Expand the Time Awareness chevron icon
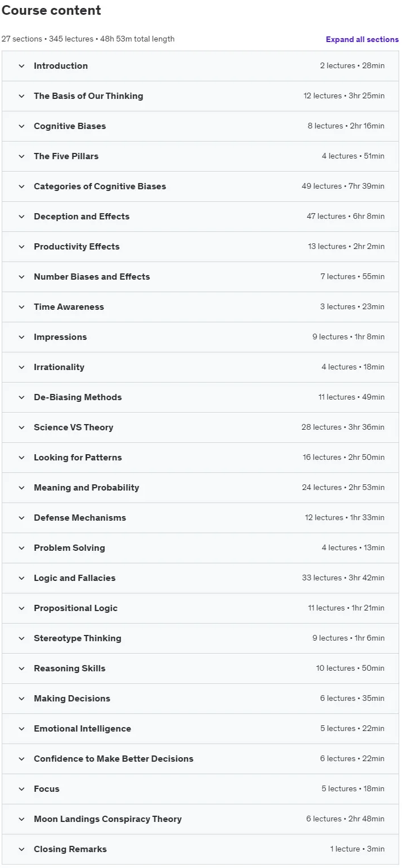Screen dimensions: 402x868 (x=22, y=307)
